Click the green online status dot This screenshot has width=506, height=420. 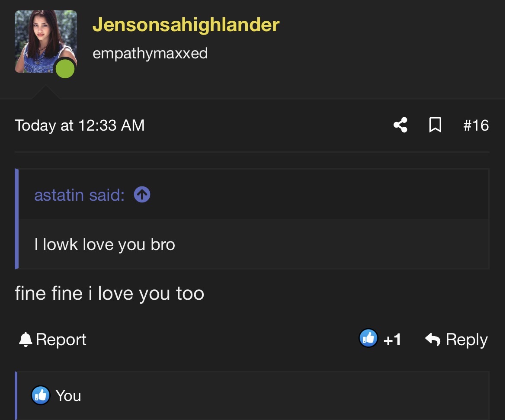click(x=65, y=68)
